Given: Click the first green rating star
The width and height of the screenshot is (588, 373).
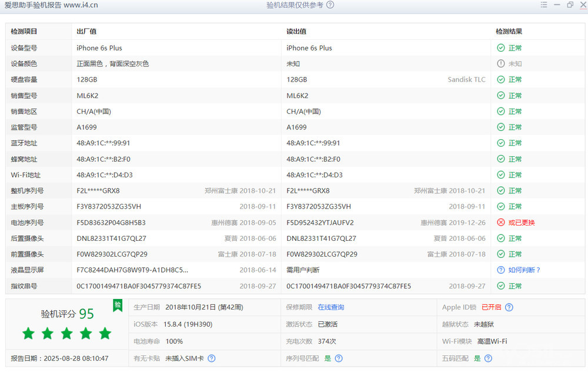Looking at the screenshot, I should coord(28,334).
